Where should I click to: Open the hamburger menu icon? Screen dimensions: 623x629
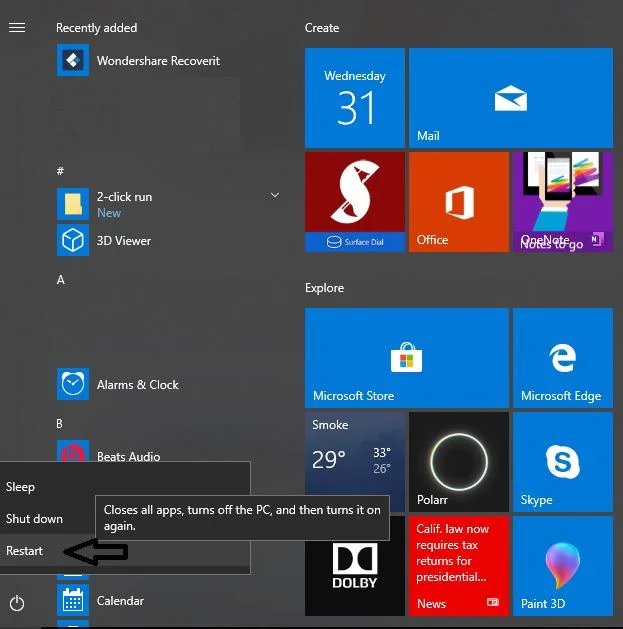pos(17,27)
